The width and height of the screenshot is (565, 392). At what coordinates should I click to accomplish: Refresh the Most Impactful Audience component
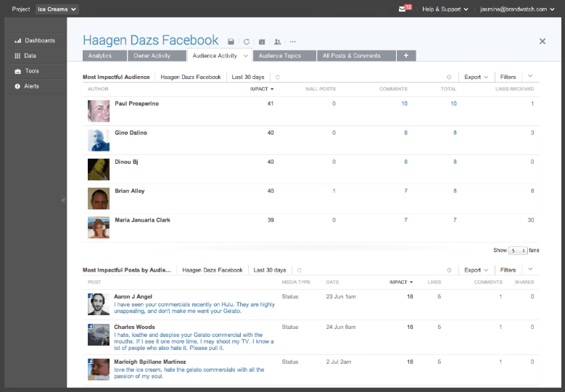(x=277, y=77)
